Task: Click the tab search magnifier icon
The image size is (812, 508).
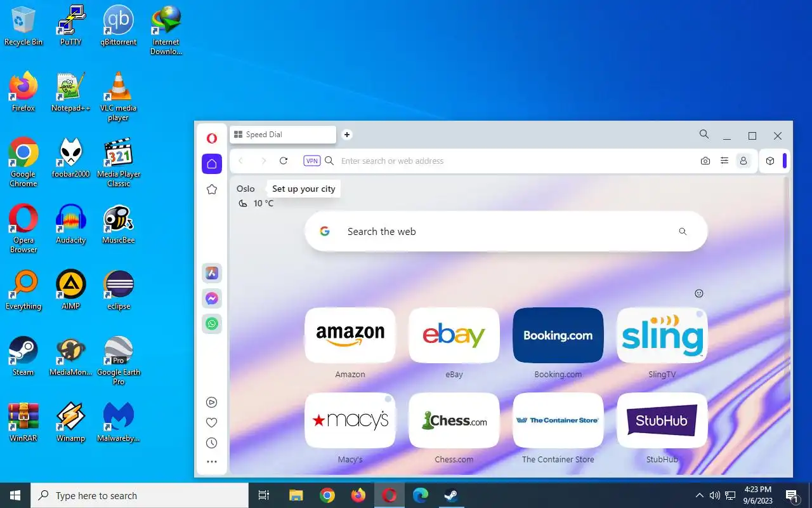Action: tap(704, 135)
